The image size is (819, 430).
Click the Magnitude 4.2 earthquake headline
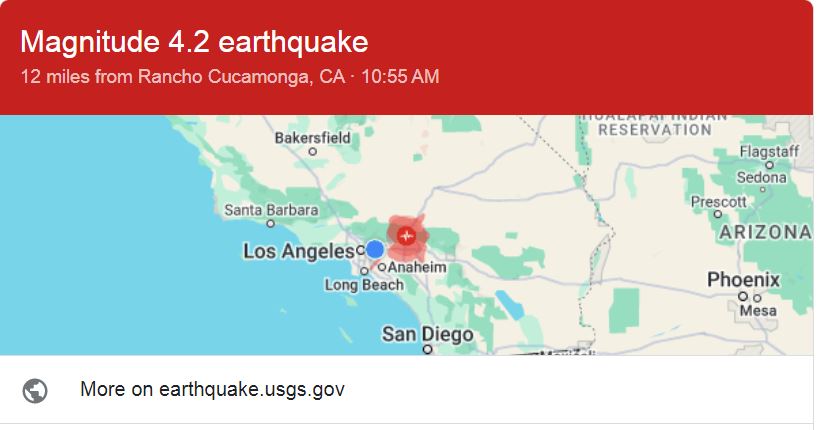tap(194, 42)
